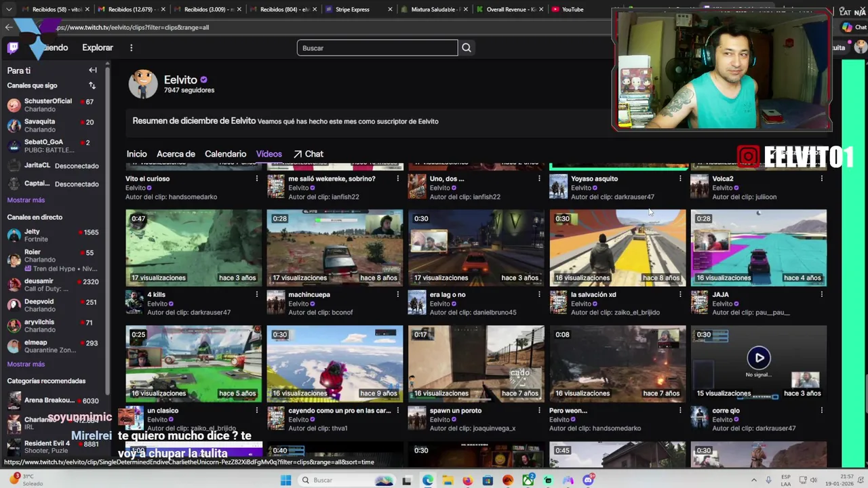Open options menu for 4 kills clip
This screenshot has width=868, height=488.
point(256,295)
